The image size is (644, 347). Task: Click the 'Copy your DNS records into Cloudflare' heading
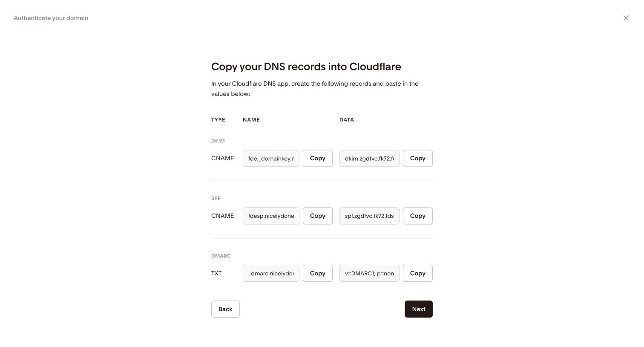point(306,67)
